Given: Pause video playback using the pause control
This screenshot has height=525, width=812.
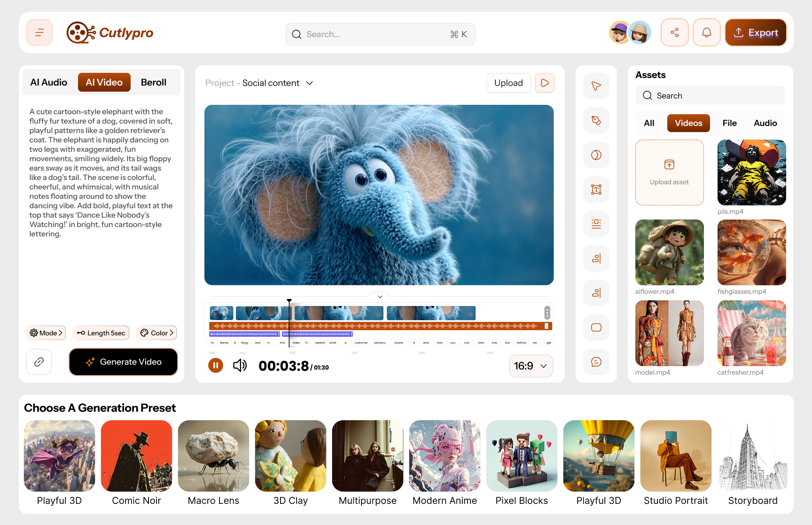Looking at the screenshot, I should 216,365.
